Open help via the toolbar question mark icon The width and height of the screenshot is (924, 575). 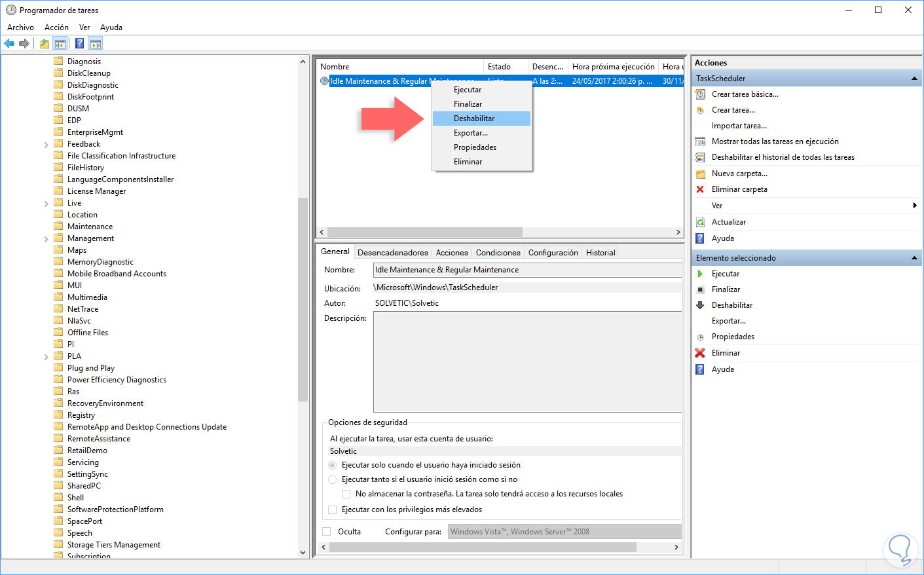coord(79,44)
